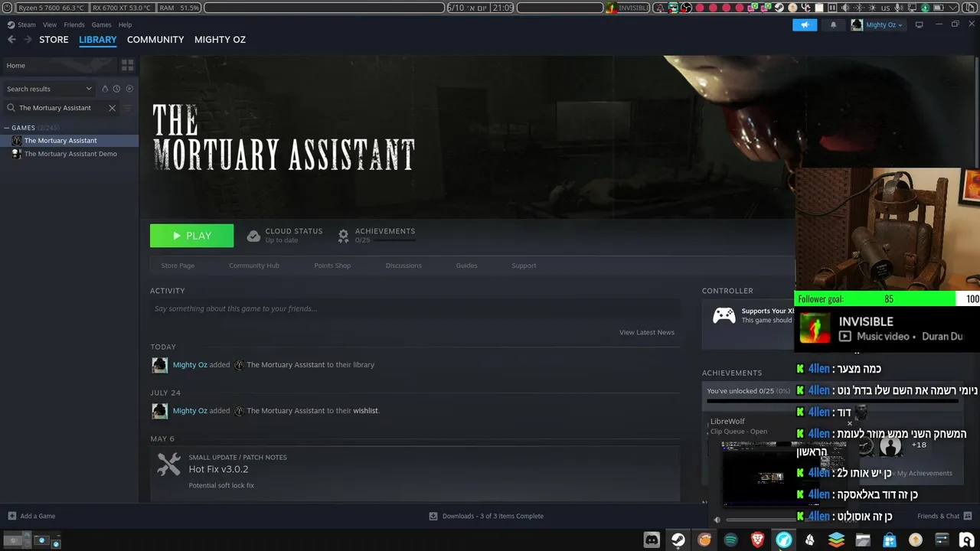Expand the Search results dropdown
This screenshot has width=980, height=551.
[49, 89]
